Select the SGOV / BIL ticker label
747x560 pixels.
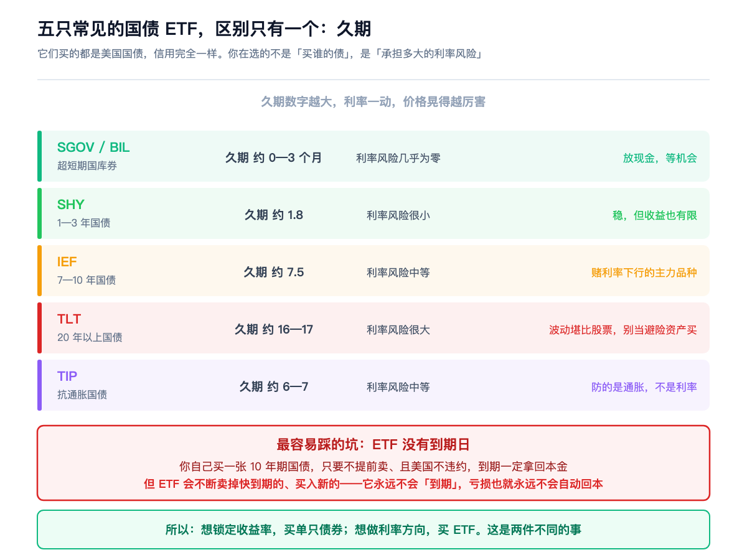pyautogui.click(x=93, y=147)
